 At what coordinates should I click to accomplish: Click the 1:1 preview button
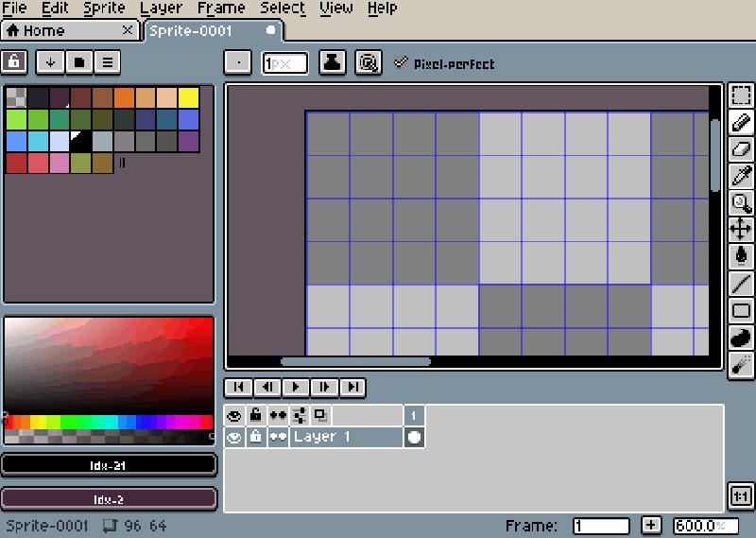click(x=741, y=496)
